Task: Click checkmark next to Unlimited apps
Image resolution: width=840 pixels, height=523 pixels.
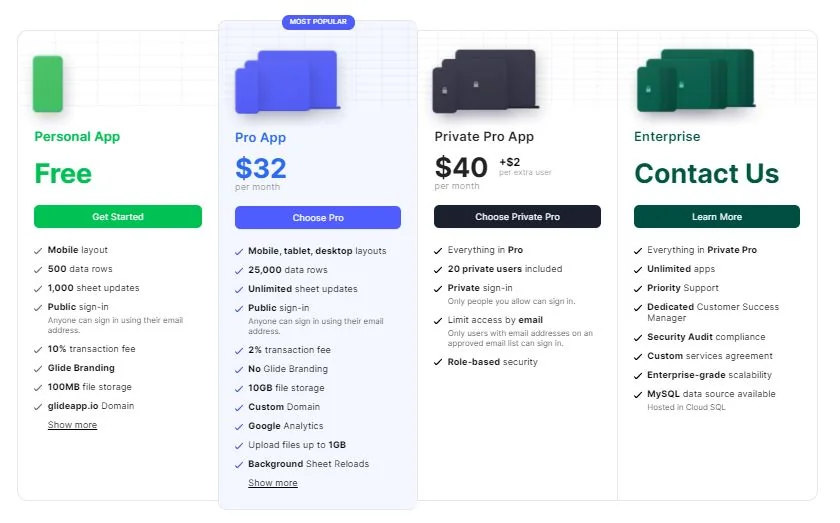Action: (638, 269)
